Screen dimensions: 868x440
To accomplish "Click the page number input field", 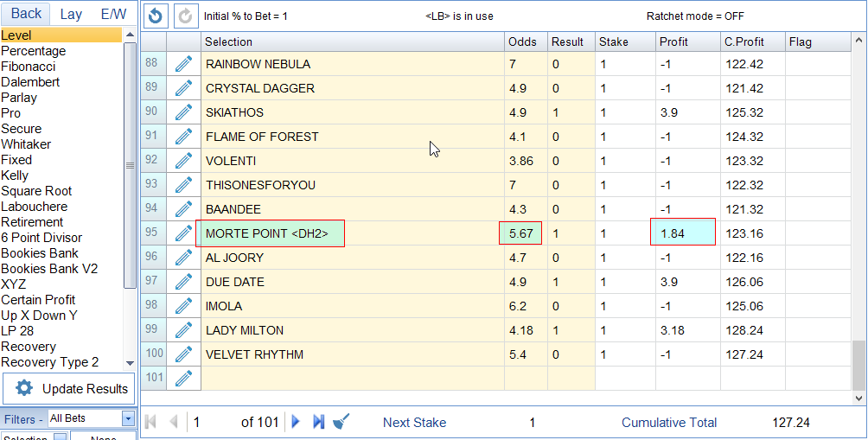I will 212,422.
